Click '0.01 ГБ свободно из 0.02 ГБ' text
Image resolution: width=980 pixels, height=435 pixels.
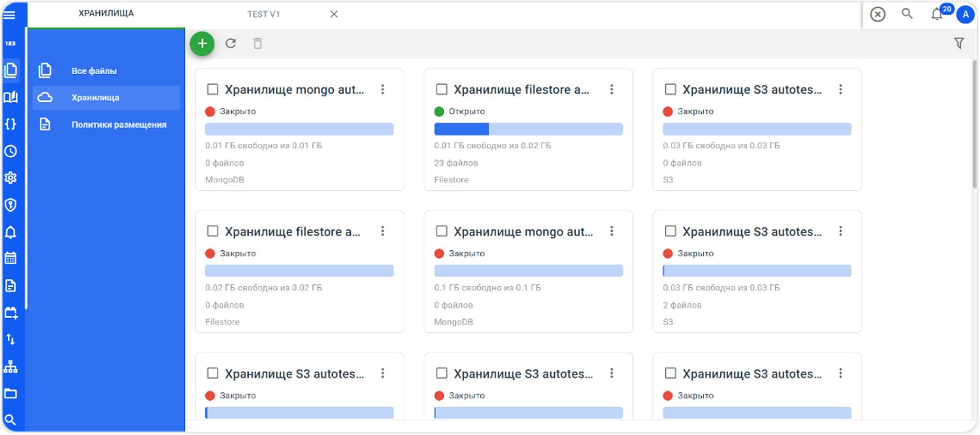pyautogui.click(x=492, y=146)
